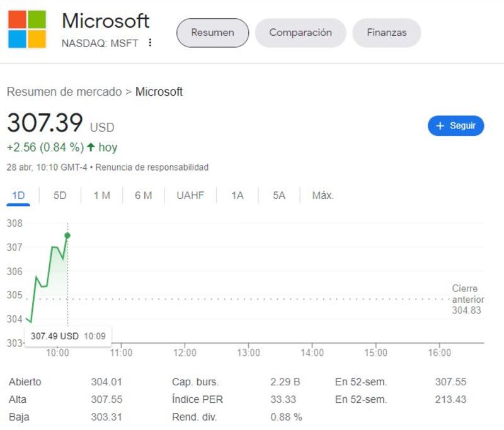Screen dimensions: 504x430
Task: Display the 1A one-year chart
Action: 237,195
